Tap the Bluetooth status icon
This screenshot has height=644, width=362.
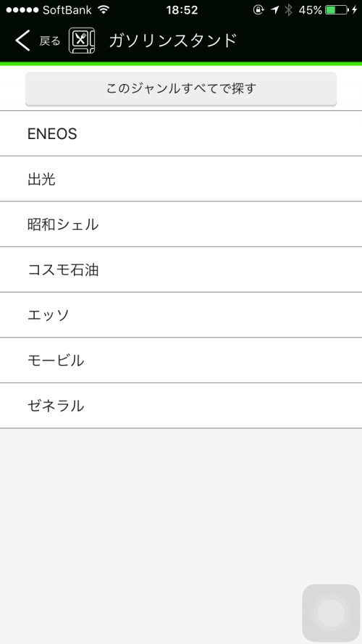tap(289, 10)
